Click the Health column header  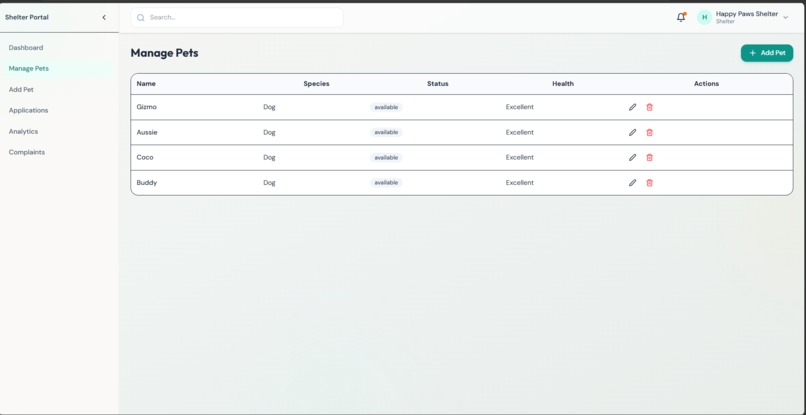coord(563,83)
